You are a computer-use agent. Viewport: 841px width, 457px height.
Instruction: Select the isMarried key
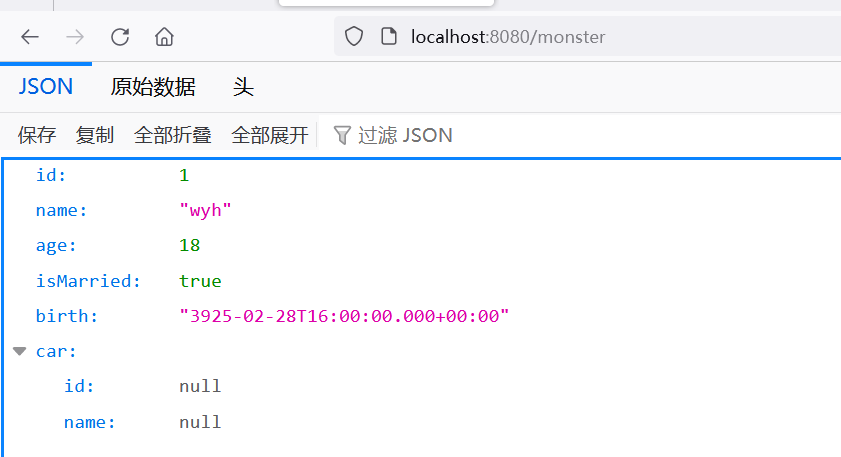[88, 281]
